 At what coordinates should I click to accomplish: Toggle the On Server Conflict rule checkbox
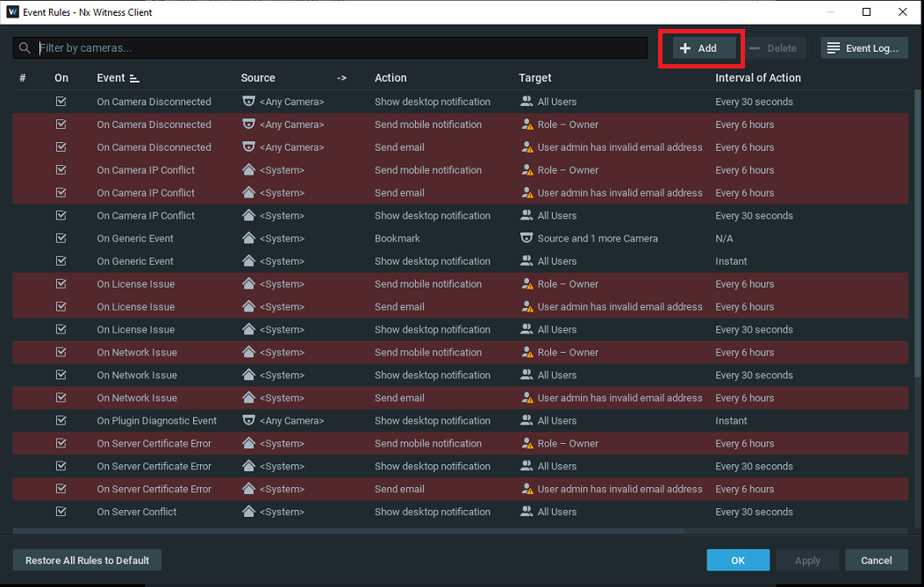(x=61, y=512)
